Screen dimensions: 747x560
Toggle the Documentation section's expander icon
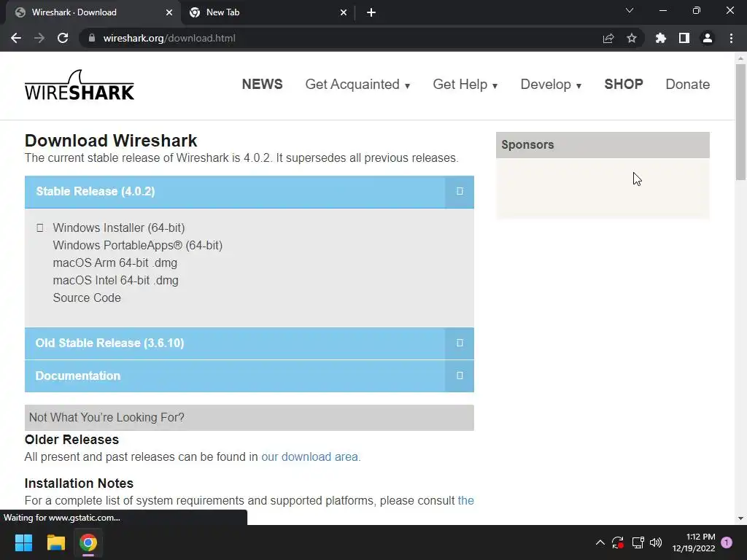coord(460,376)
